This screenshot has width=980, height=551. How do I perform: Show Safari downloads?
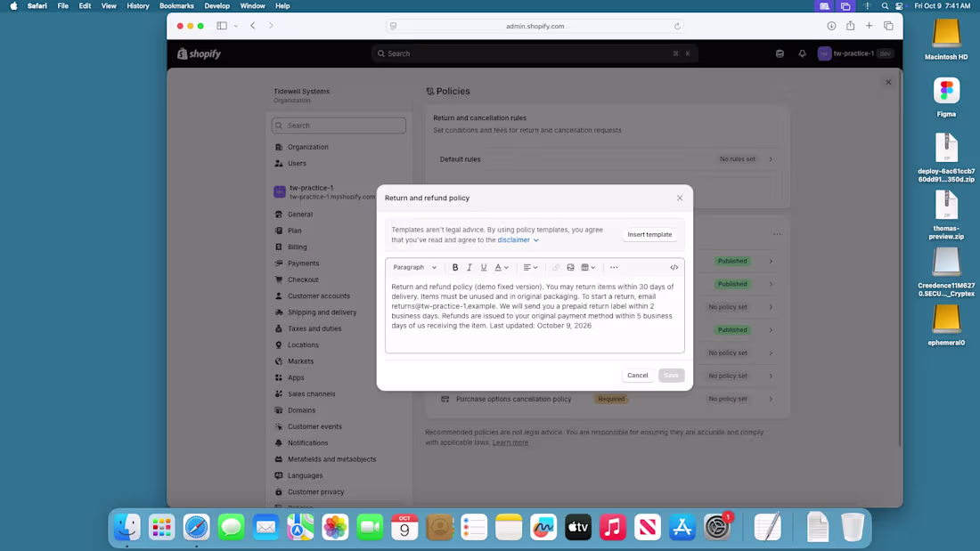pyautogui.click(x=831, y=26)
